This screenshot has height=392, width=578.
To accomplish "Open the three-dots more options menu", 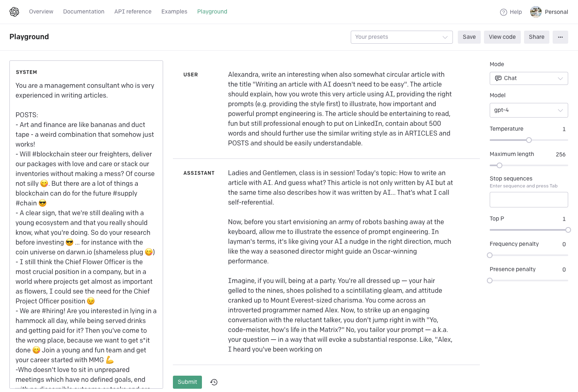I will [560, 37].
